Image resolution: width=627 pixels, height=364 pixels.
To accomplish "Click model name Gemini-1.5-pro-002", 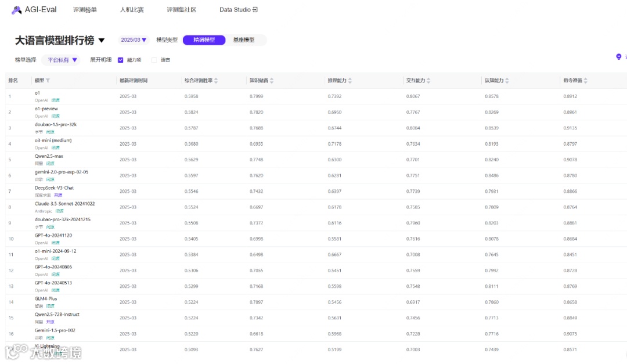I will point(55,330).
